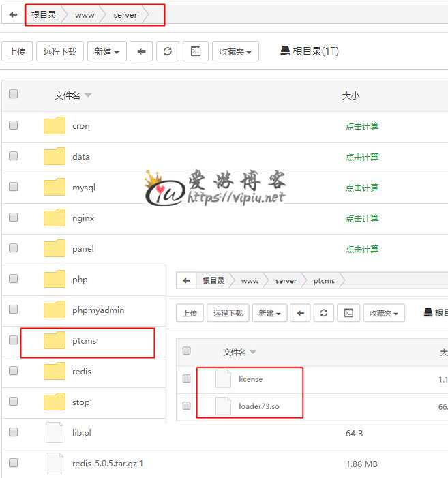Check the box for ptcms folder

click(x=13, y=340)
